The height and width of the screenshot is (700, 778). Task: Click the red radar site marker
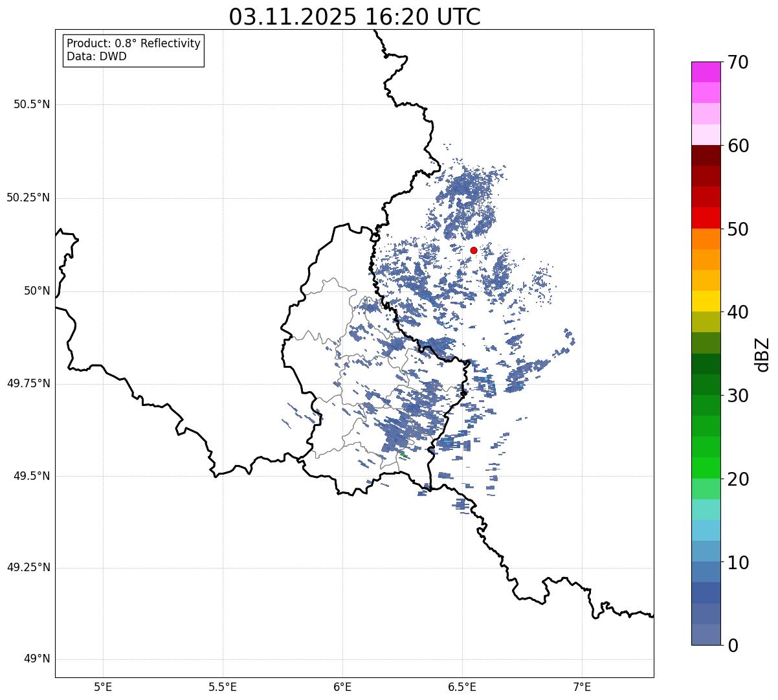474,250
